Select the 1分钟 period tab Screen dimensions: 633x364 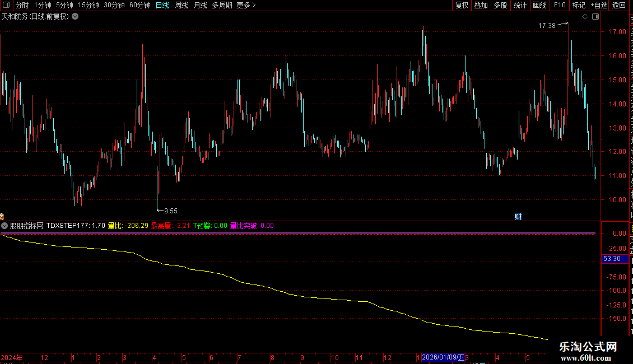coord(43,5)
